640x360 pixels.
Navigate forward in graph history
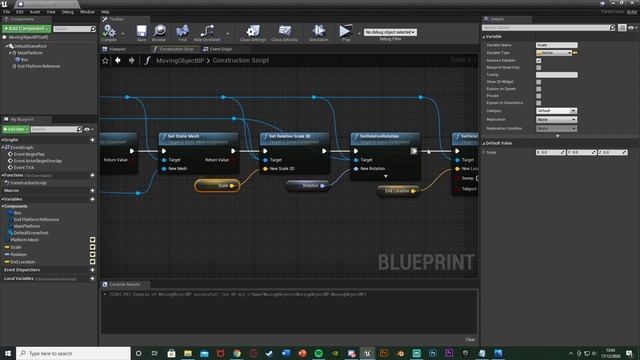[x=131, y=60]
